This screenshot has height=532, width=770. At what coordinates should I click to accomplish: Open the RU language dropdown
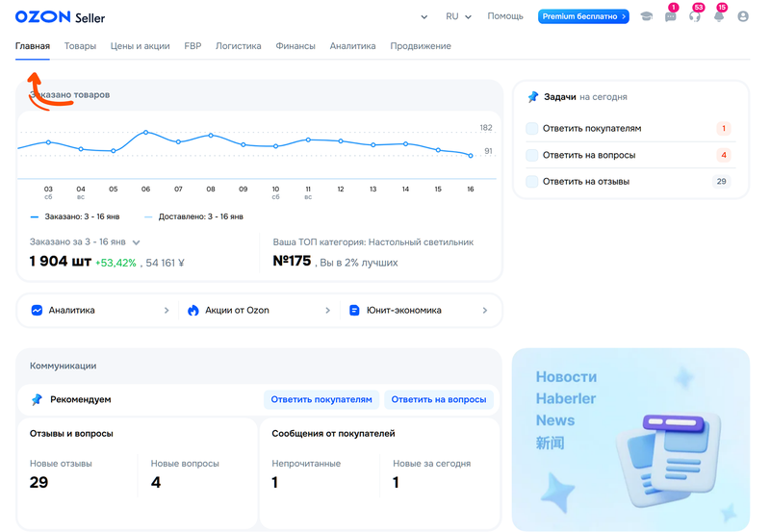pyautogui.click(x=458, y=16)
